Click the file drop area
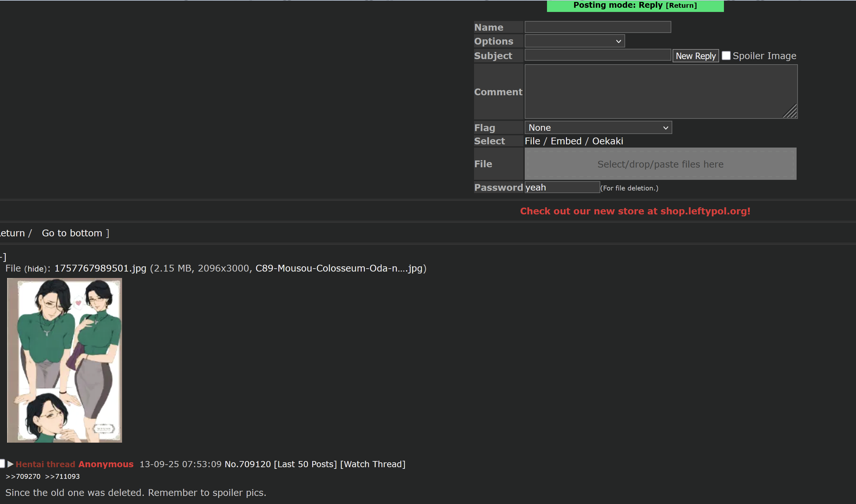The image size is (856, 504). [660, 164]
